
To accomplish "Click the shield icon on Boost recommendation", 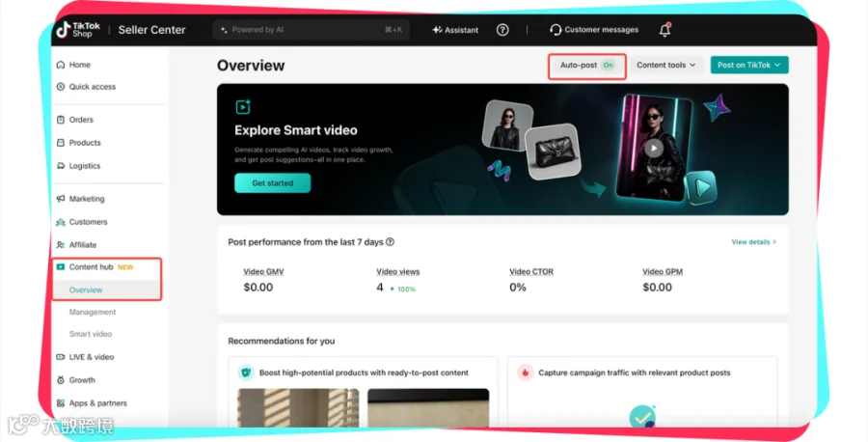I will click(246, 373).
